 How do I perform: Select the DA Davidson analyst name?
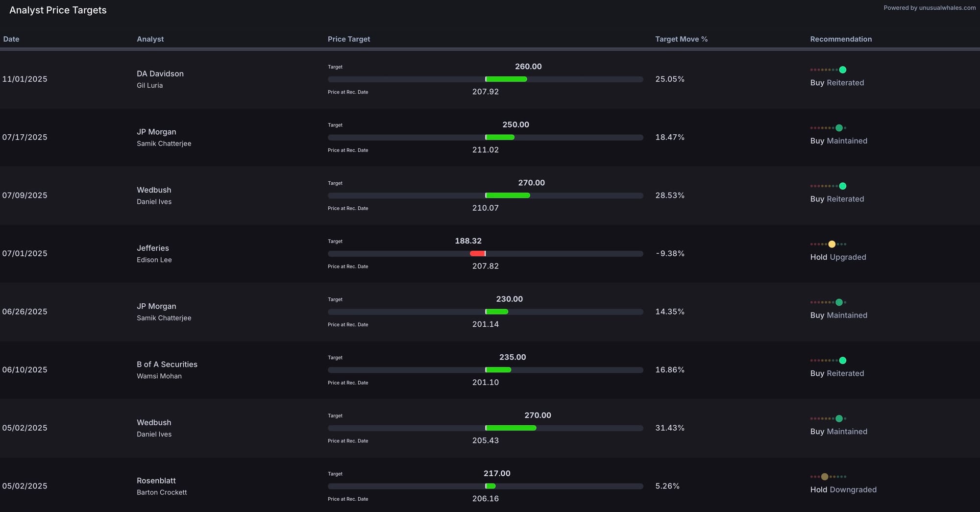[x=160, y=74]
